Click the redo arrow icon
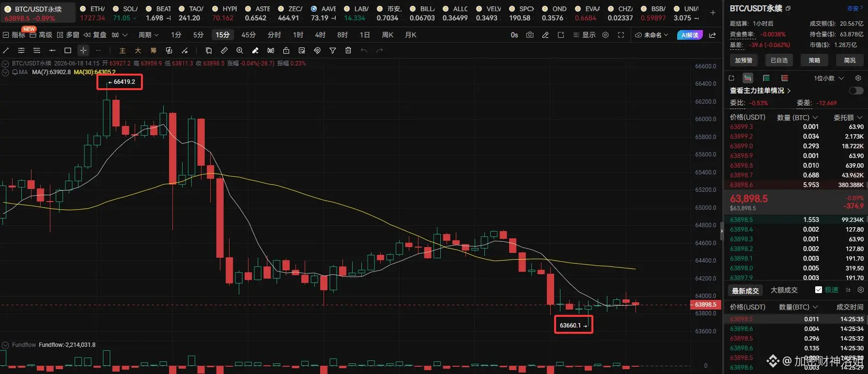The width and height of the screenshot is (868, 374). [x=379, y=50]
